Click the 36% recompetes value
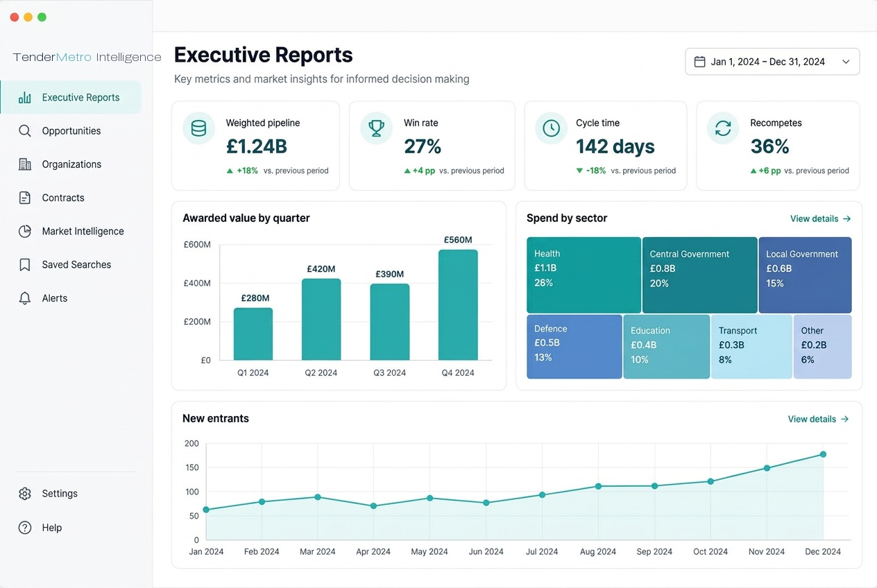Viewport: 877px width, 588px height. coord(769,146)
